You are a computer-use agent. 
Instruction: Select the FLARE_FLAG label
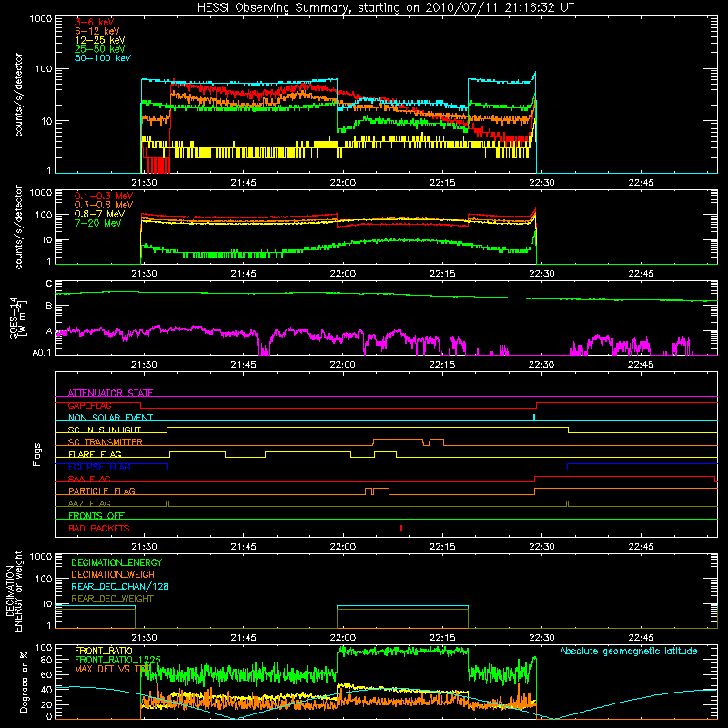tap(95, 454)
